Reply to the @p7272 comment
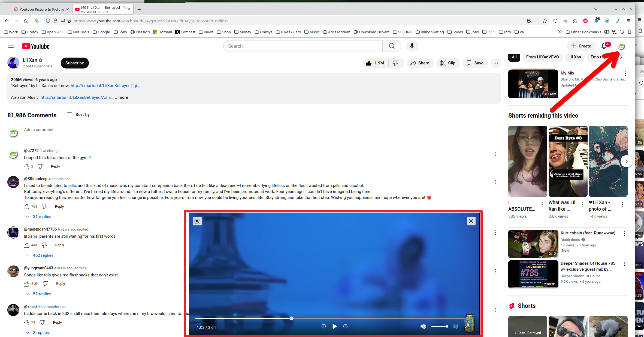 (55, 166)
